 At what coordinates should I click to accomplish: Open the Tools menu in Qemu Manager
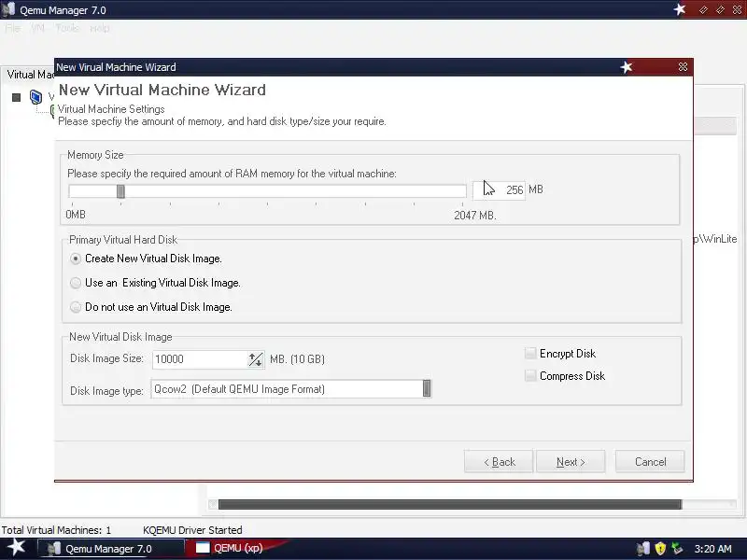pos(67,28)
